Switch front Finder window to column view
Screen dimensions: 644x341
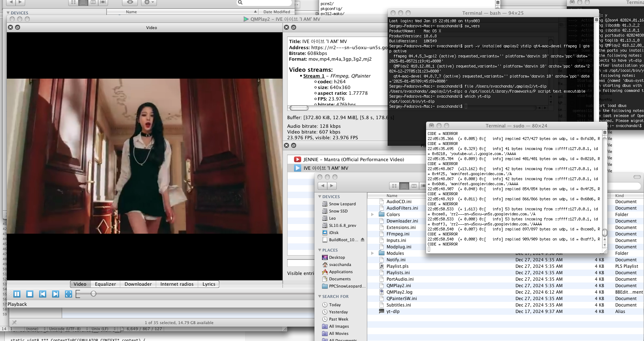click(x=414, y=186)
